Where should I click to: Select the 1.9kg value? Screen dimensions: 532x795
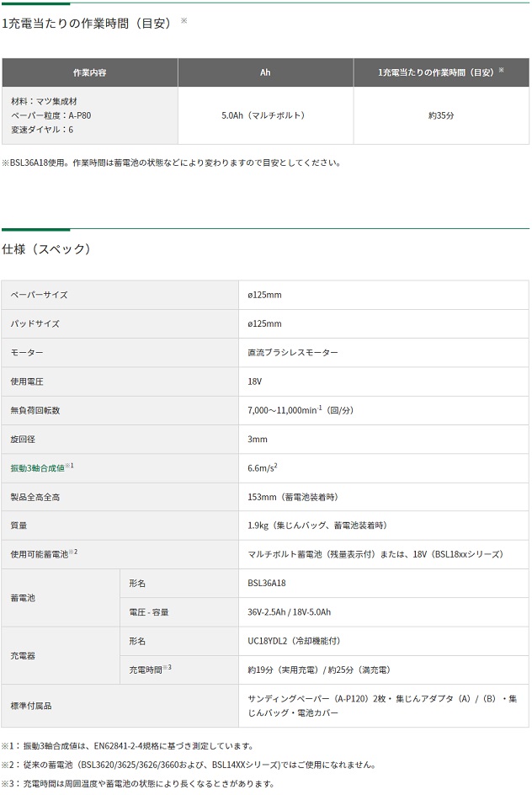[317, 526]
